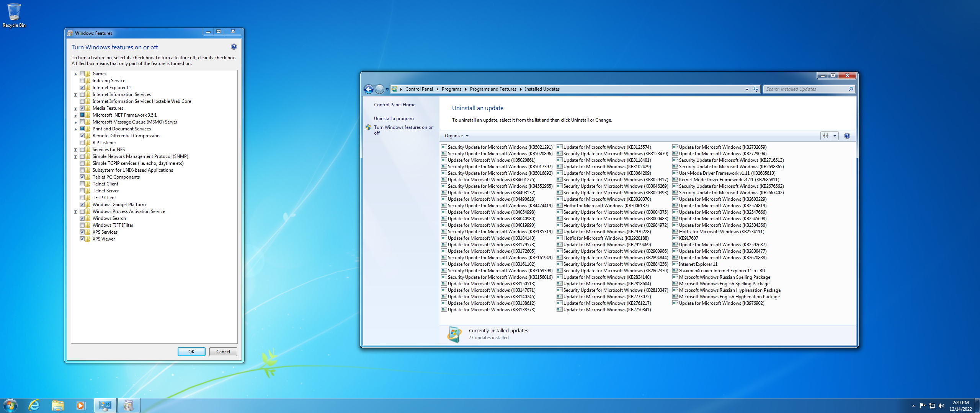
Task: Switch to Control Panel taskbar button
Action: (105, 405)
